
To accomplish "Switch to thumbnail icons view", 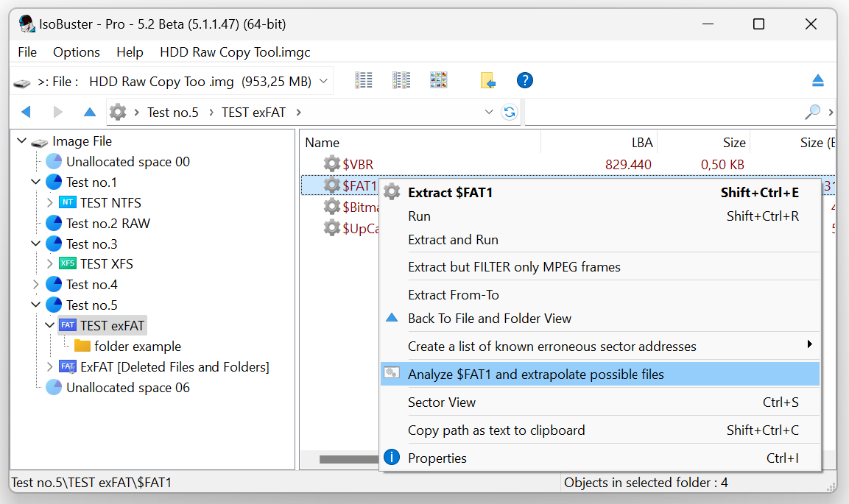I will 439,80.
